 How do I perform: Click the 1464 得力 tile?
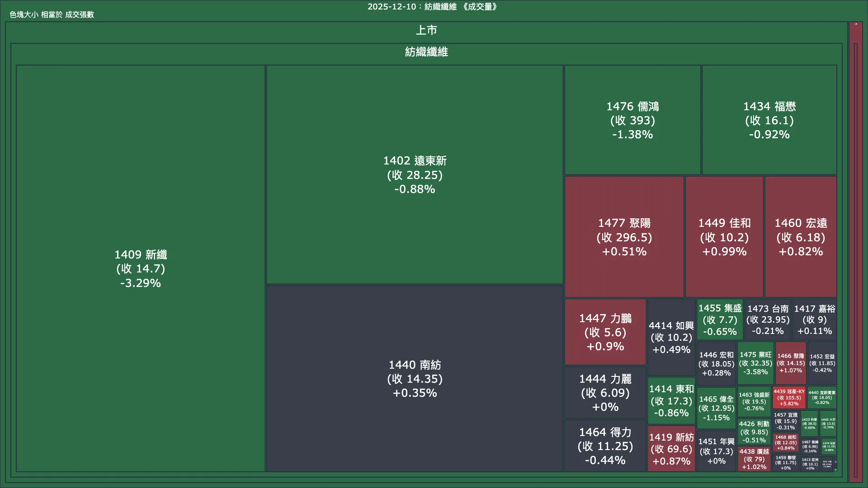point(605,446)
